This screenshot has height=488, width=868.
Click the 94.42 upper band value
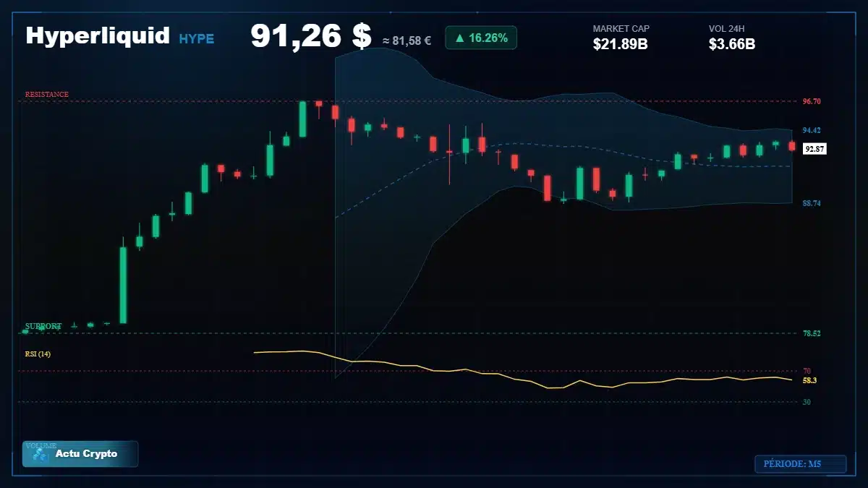(812, 130)
